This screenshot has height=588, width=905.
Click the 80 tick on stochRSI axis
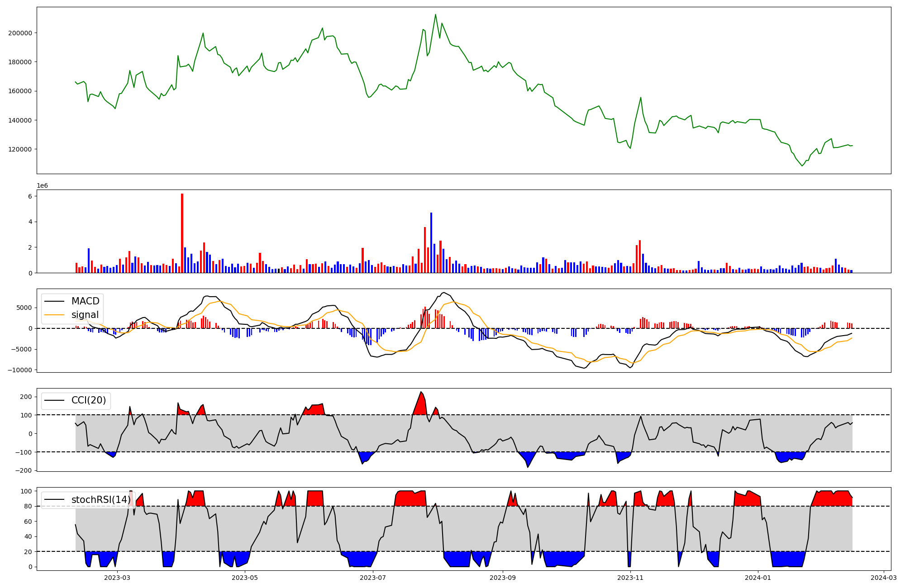(x=28, y=506)
